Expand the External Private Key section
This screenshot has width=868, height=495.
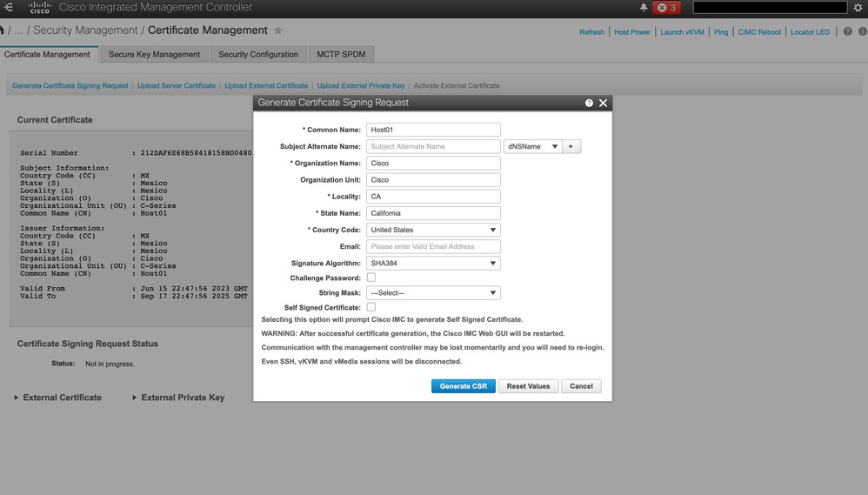point(178,398)
